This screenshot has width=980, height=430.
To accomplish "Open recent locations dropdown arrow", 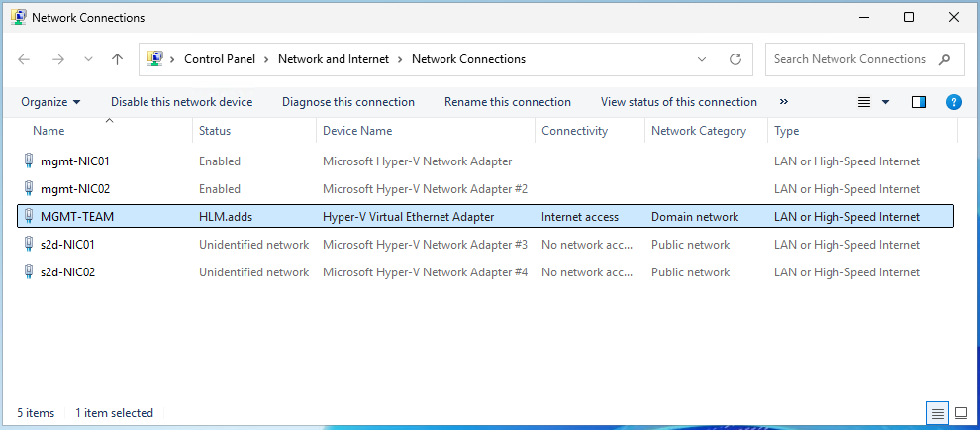I will pyautogui.click(x=89, y=59).
